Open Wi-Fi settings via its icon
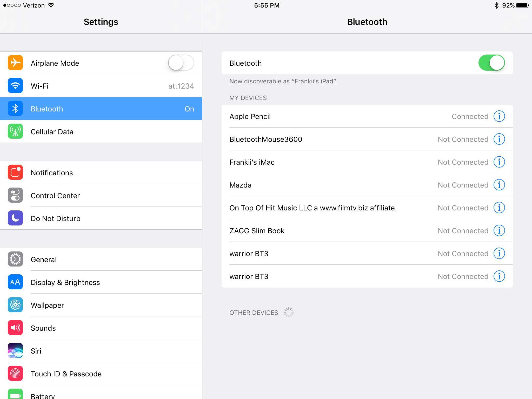This screenshot has height=399, width=532. (x=15, y=86)
